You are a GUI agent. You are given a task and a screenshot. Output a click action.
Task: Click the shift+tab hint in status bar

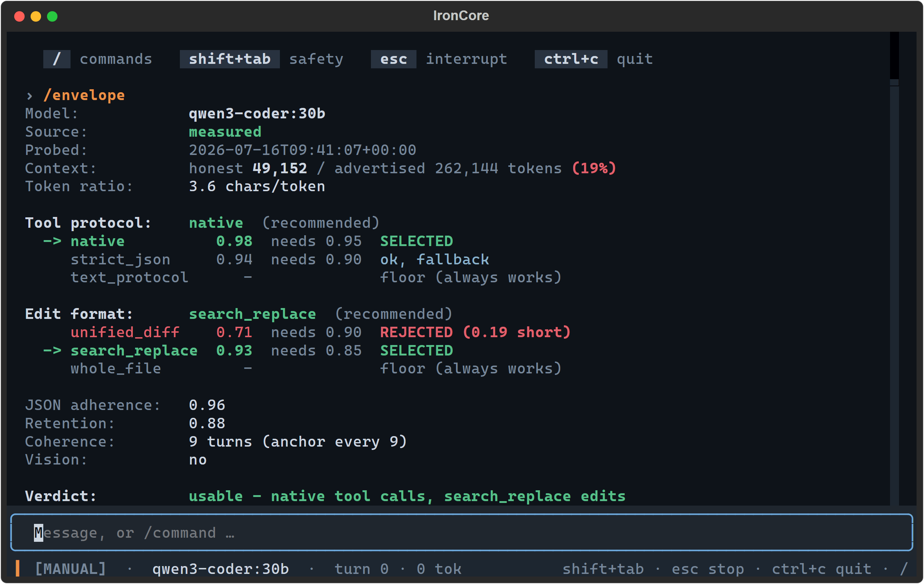603,569
